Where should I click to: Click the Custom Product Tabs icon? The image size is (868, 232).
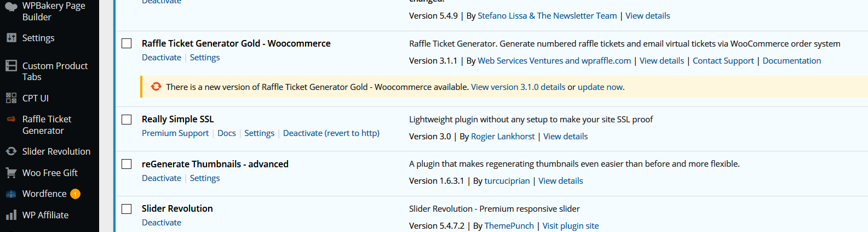(x=11, y=66)
